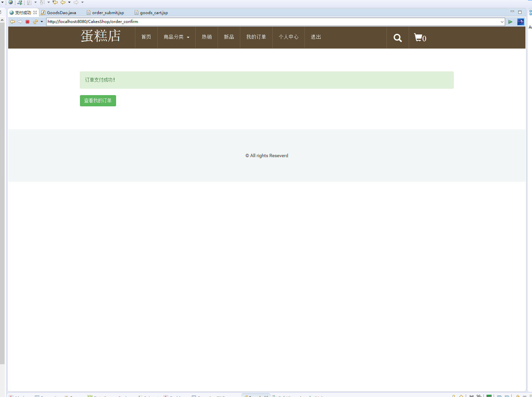Select 我的订单 in the site navigation
This screenshot has height=397, width=532.
pyautogui.click(x=256, y=37)
